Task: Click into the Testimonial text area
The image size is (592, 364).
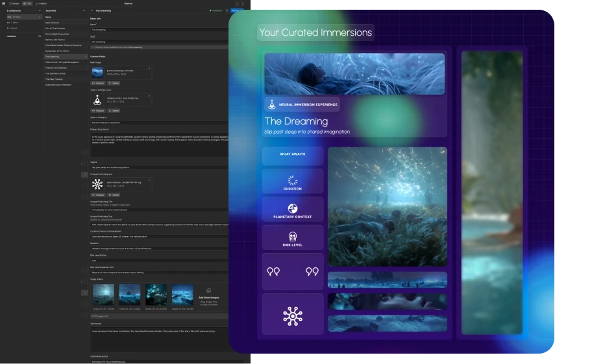Action: pos(159,339)
